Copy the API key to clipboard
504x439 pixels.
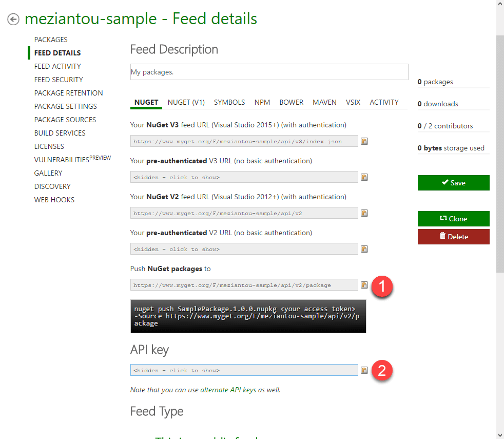coord(364,370)
